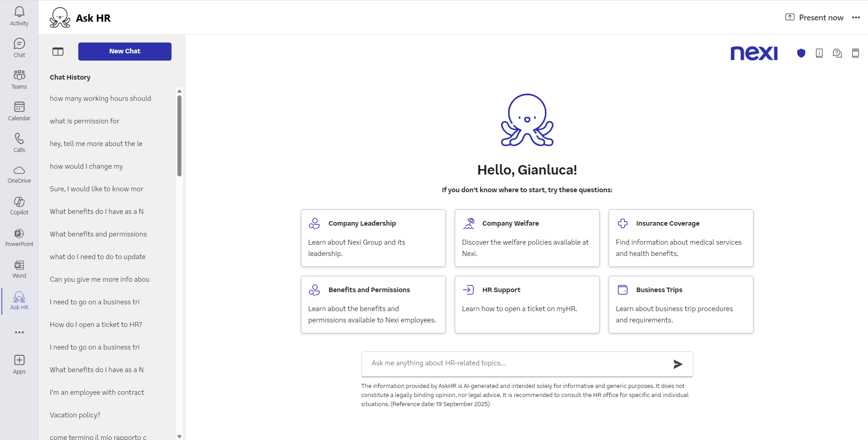This screenshot has width=868, height=440.
Task: Open more options menu next to Present now
Action: (856, 18)
